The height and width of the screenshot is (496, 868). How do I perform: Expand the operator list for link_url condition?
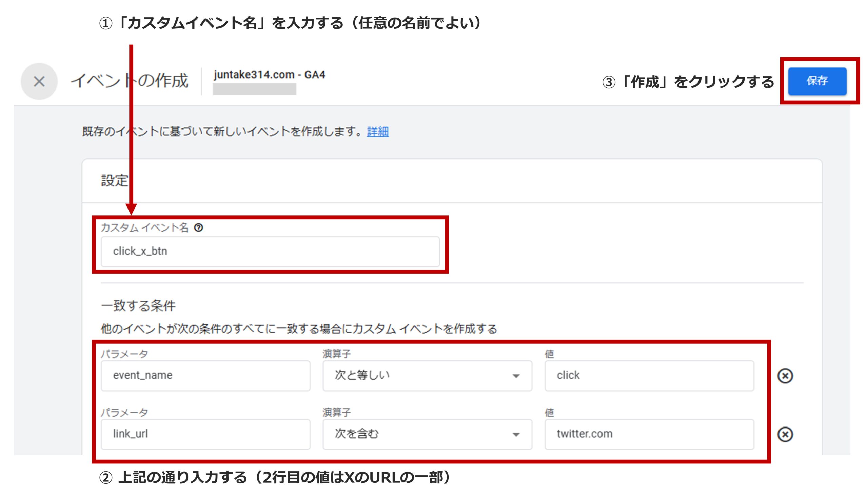[517, 434]
